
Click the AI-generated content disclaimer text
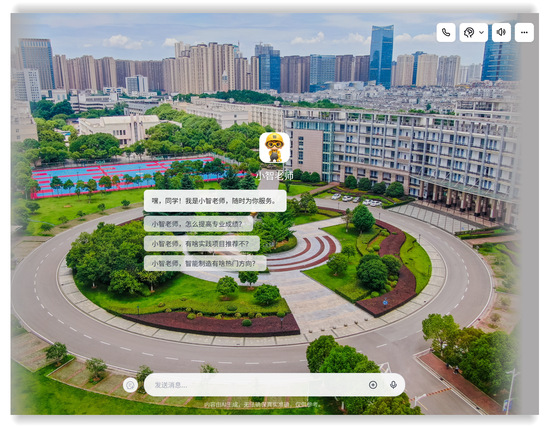click(x=261, y=404)
